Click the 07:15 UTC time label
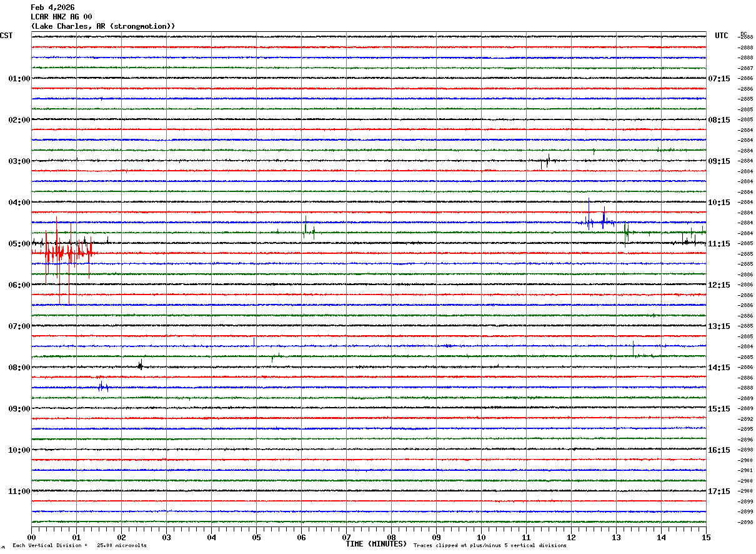The width and height of the screenshot is (756, 554). 719,79
